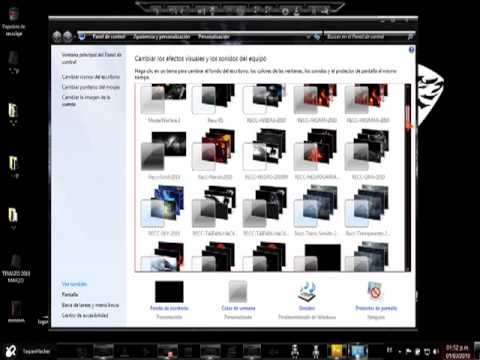Click the active blue Control Panel taskbar icon
The height and width of the screenshot is (360, 480).
[x=358, y=351]
